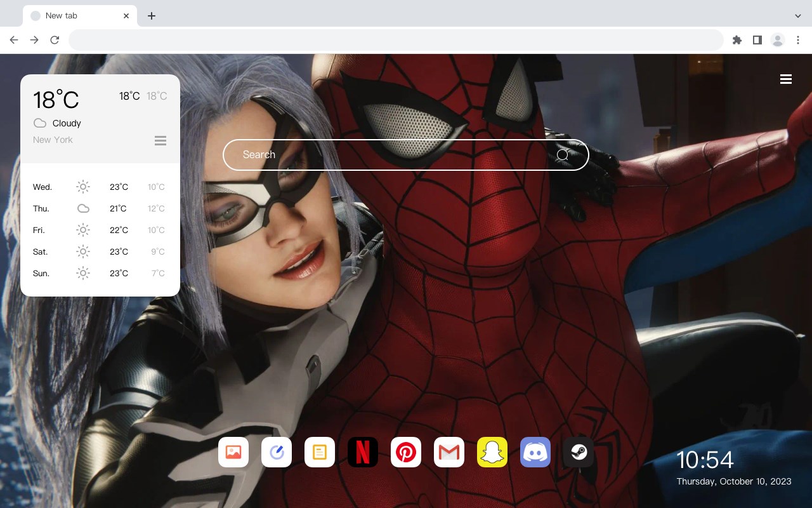Click the 9°C low for Saturday

158,251
